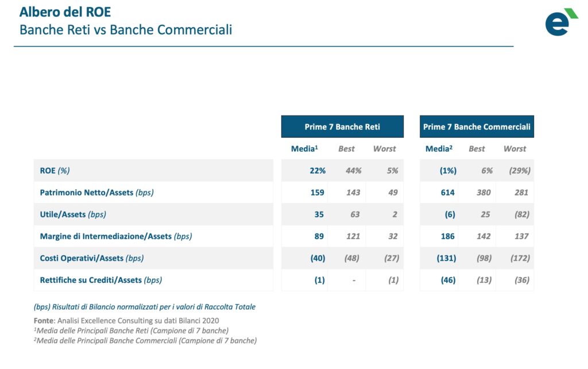This screenshot has height=369, width=588.
Task: Click the 'Albero del ROE' title
Action: click(65, 12)
